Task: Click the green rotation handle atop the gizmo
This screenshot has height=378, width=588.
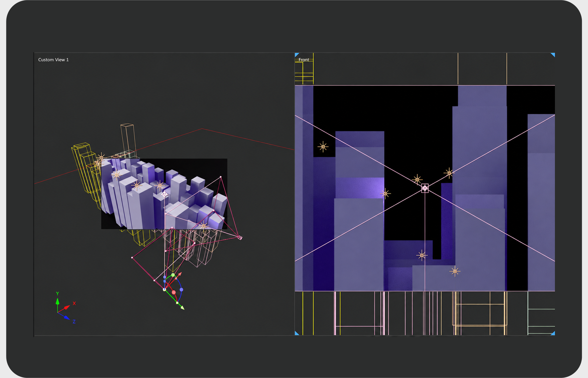Action: (x=173, y=275)
